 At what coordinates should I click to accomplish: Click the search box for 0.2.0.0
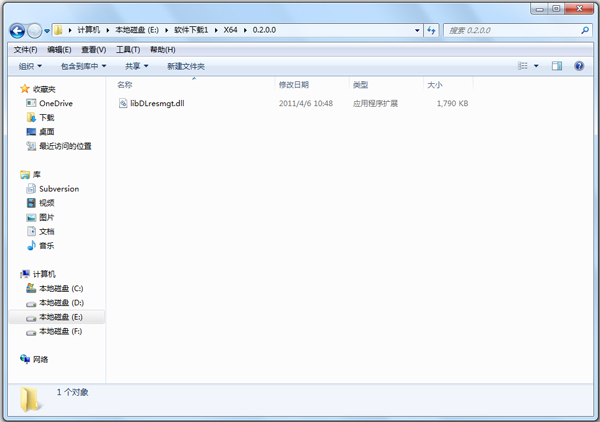point(505,30)
